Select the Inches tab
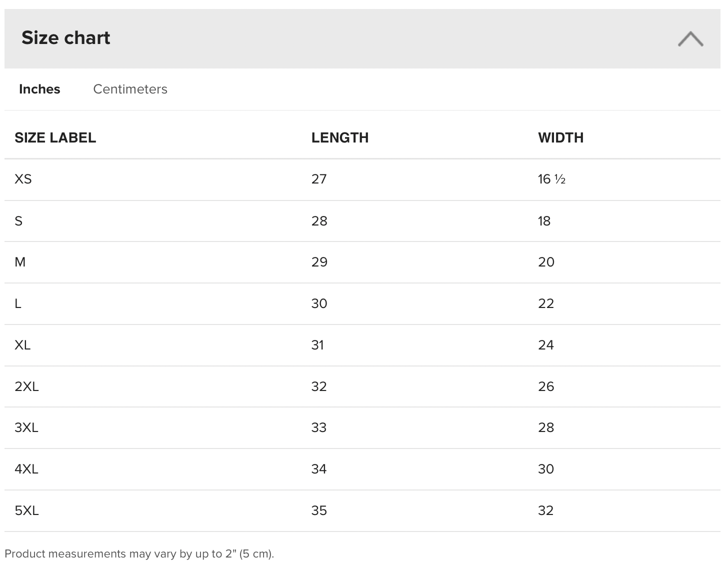 click(39, 89)
